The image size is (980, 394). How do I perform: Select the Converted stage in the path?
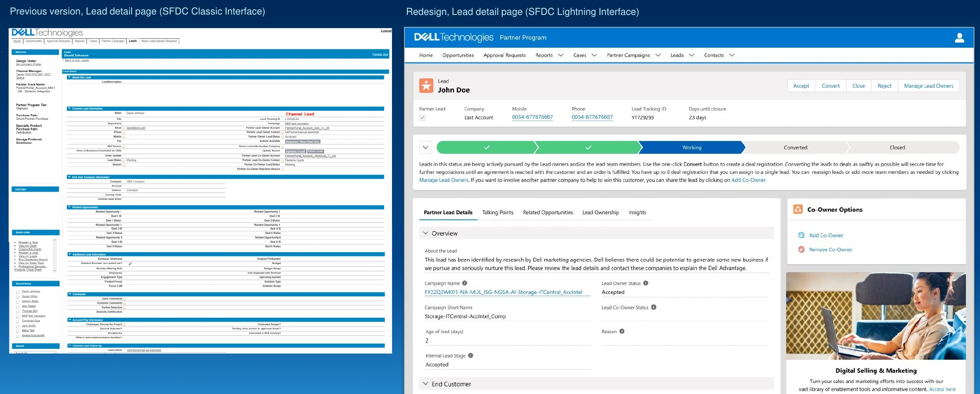pos(796,147)
